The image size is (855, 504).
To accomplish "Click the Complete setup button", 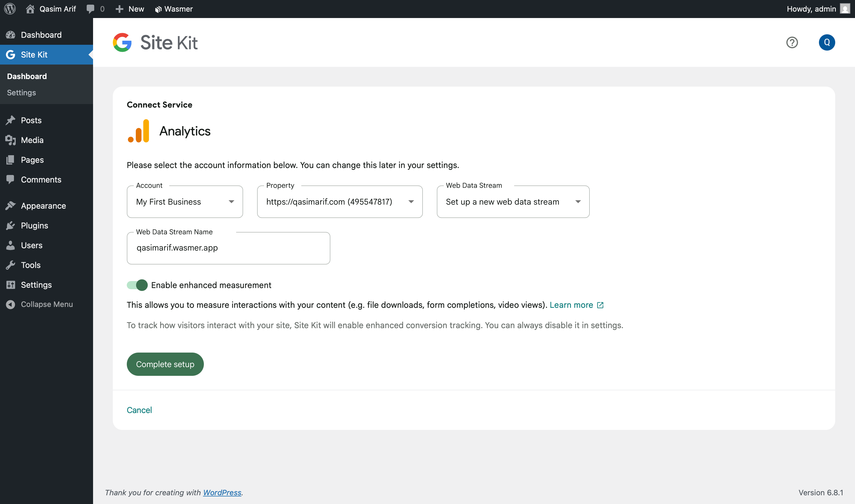I will [165, 364].
